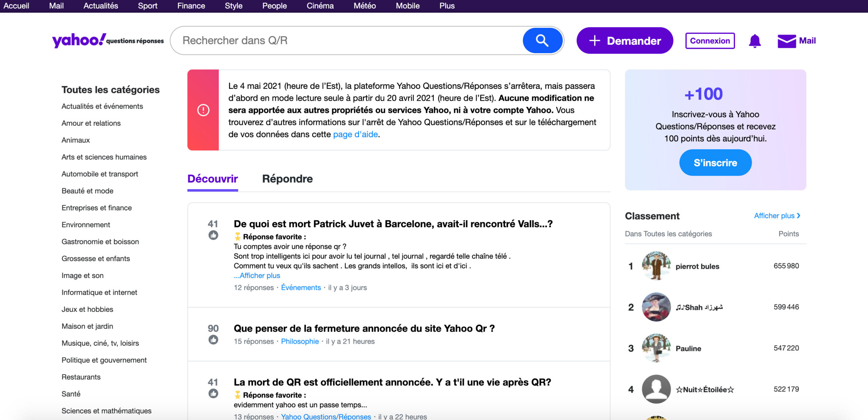The height and width of the screenshot is (420, 868).
Task: Select Grossesse et enfants category
Action: coord(96,259)
